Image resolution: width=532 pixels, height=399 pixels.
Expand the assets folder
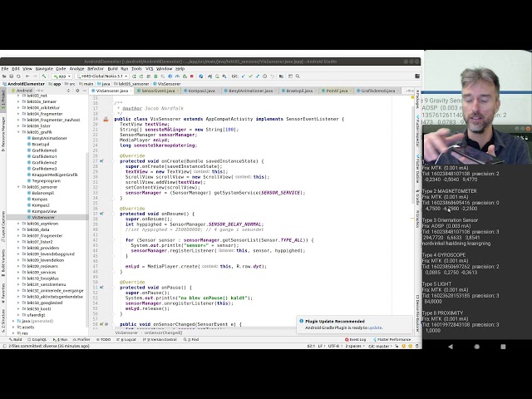coord(13,327)
